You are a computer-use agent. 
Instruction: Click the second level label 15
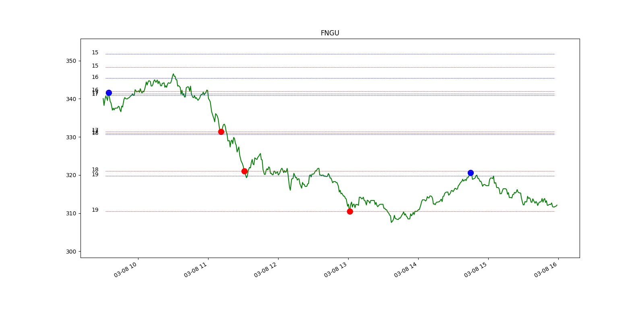tap(95, 66)
